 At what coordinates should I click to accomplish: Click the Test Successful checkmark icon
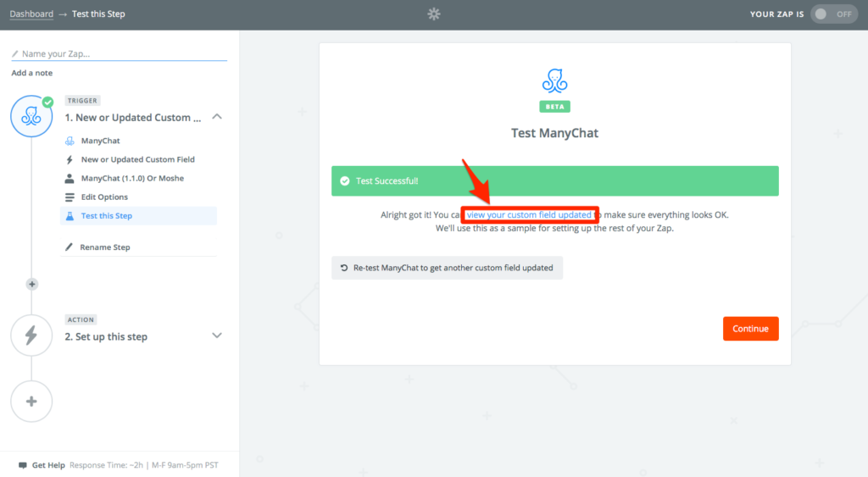345,181
